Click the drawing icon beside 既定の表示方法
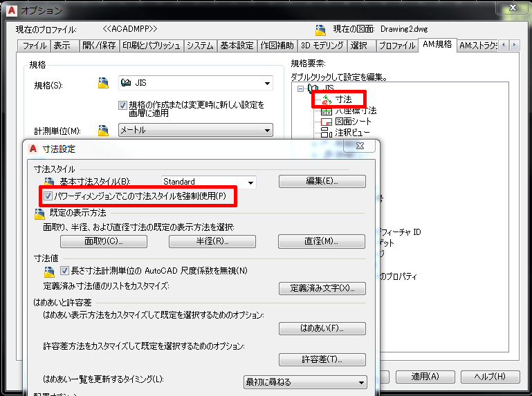This screenshot has width=532, height=396. point(39,214)
